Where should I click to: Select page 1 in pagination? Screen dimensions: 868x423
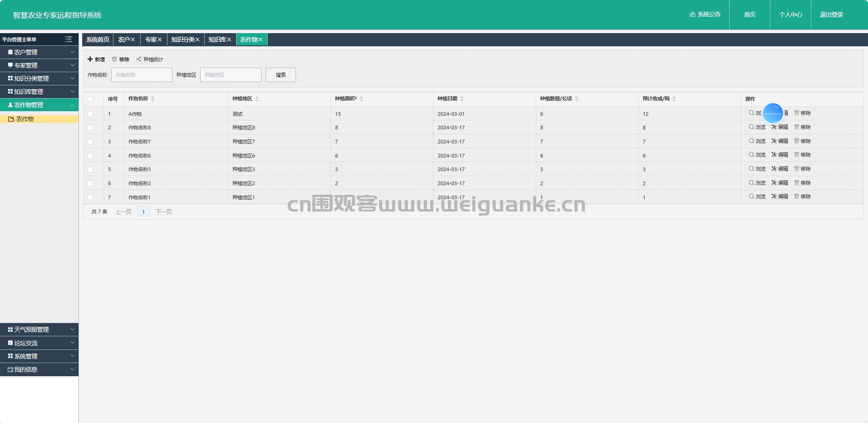tap(143, 211)
